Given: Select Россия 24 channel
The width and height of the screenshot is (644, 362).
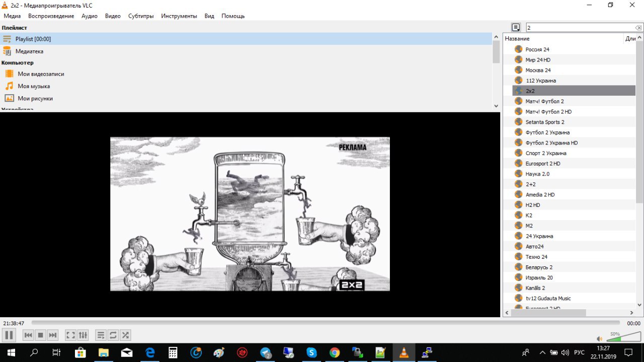Looking at the screenshot, I should [537, 49].
